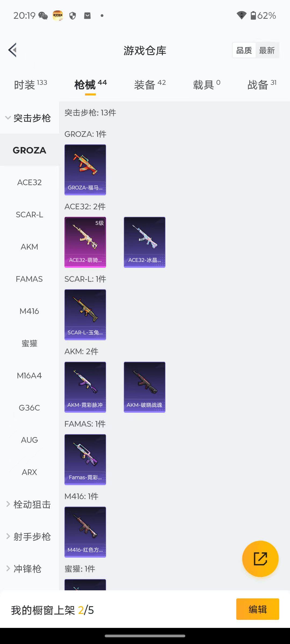The width and height of the screenshot is (290, 644).
Task: Open the AKM-破晓战魂 skin card
Action: click(144, 387)
